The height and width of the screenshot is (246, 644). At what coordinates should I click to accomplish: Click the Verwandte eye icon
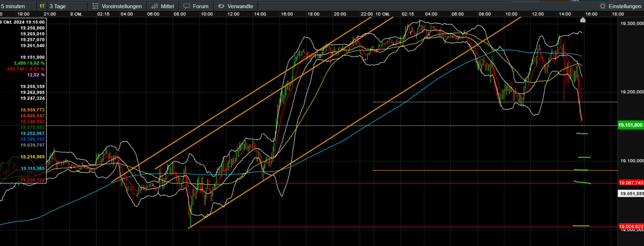click(x=221, y=6)
